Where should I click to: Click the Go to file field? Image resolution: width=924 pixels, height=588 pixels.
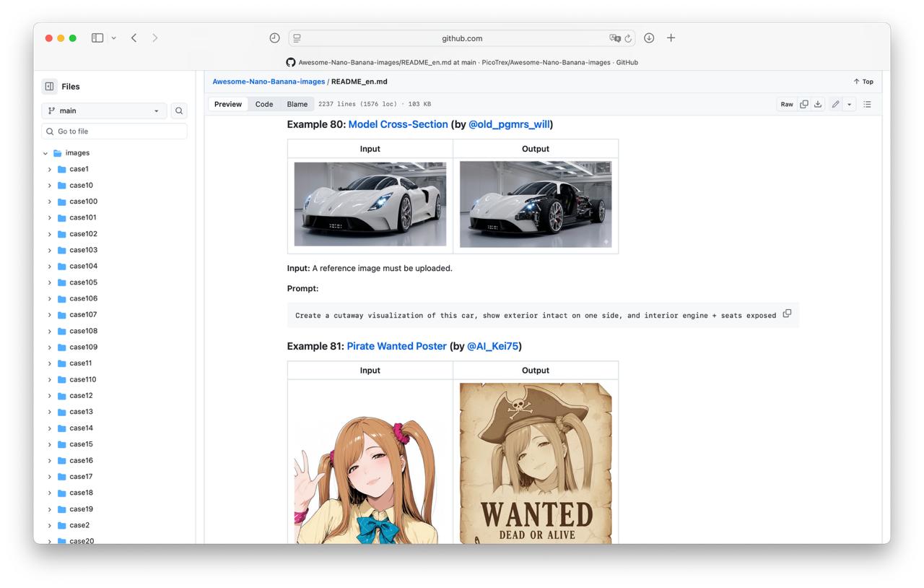tap(115, 131)
